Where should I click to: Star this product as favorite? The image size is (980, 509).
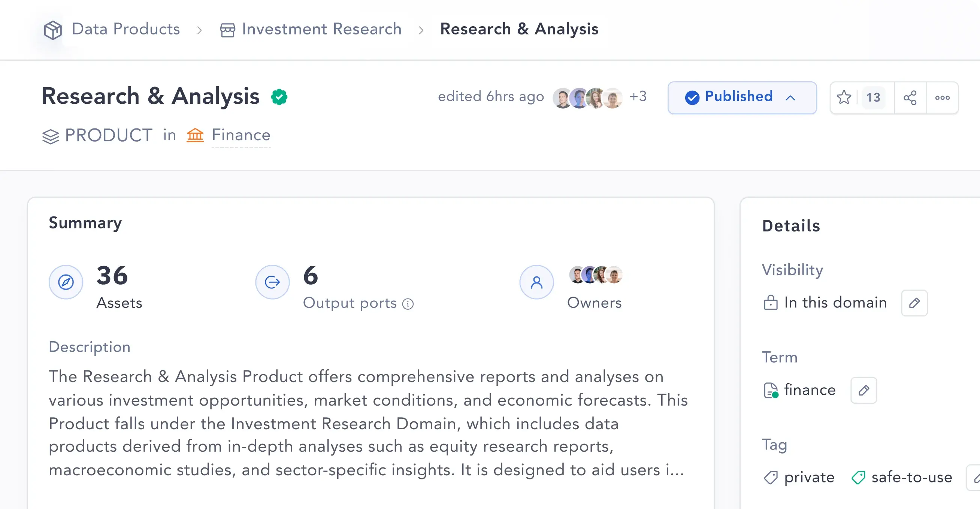844,97
